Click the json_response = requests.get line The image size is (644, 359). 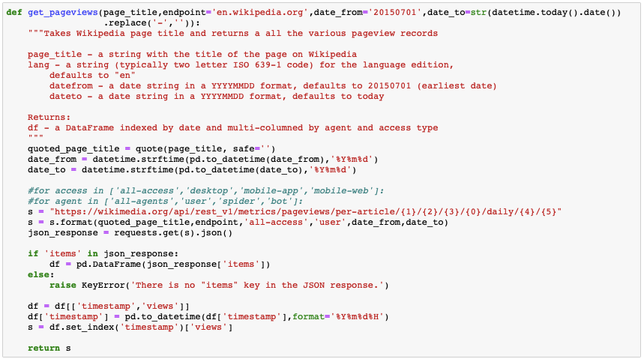130,233
